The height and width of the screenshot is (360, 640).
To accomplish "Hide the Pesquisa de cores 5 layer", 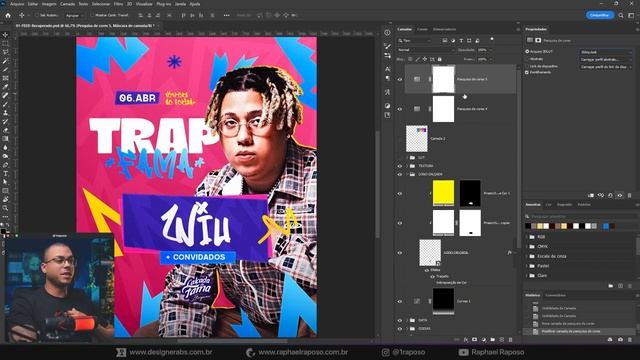I will point(400,80).
